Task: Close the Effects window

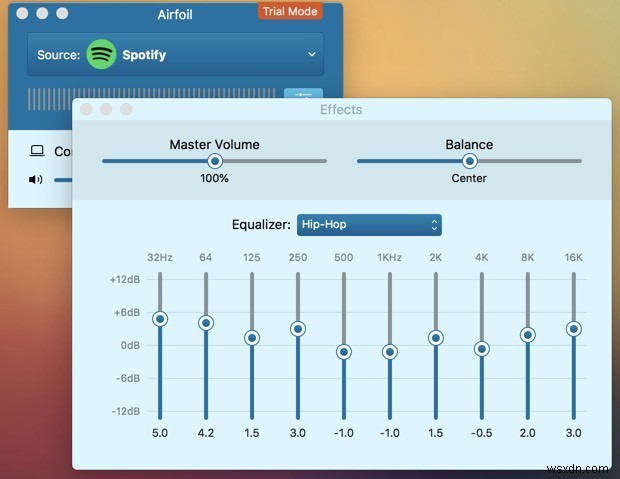Action: (x=86, y=109)
